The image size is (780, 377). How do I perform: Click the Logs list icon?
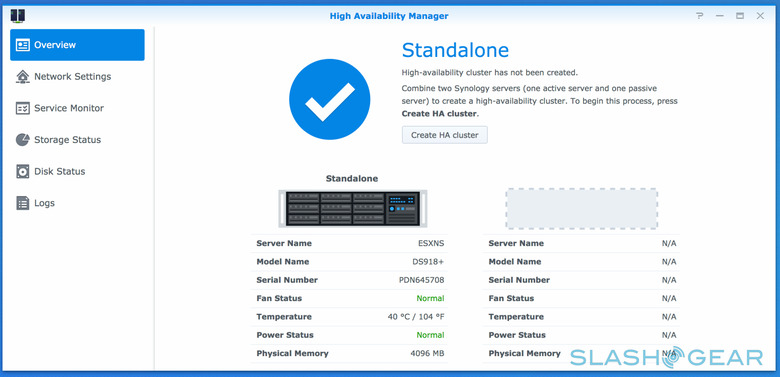22,203
